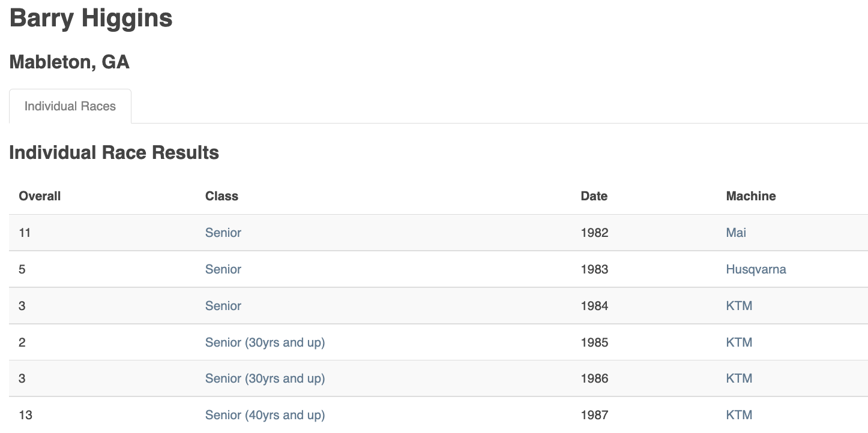Viewport: 868px width, 433px height.
Task: Open the Senior class link for 1983
Action: pyautogui.click(x=223, y=269)
